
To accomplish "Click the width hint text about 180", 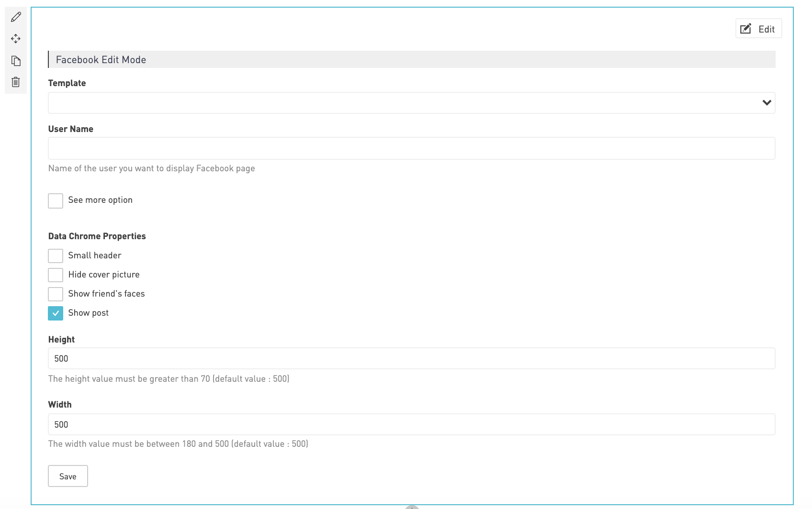I will 178,444.
